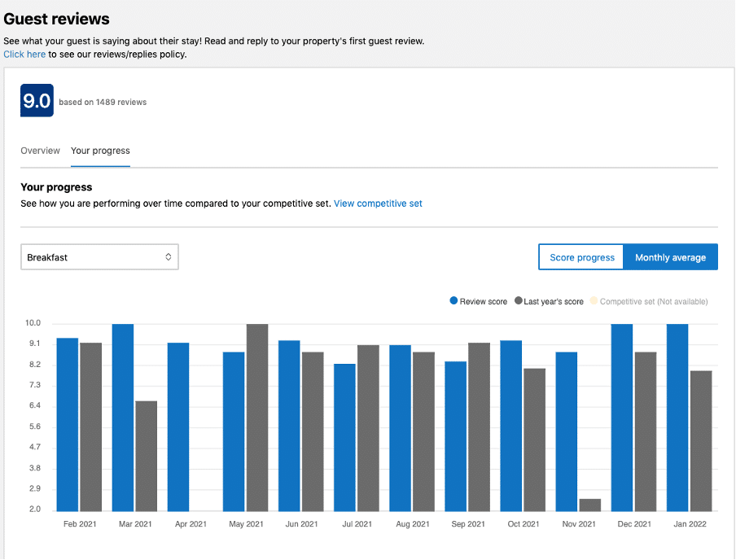Click the Nov 2021 axis label
This screenshot has width=736, height=560.
coord(579,524)
